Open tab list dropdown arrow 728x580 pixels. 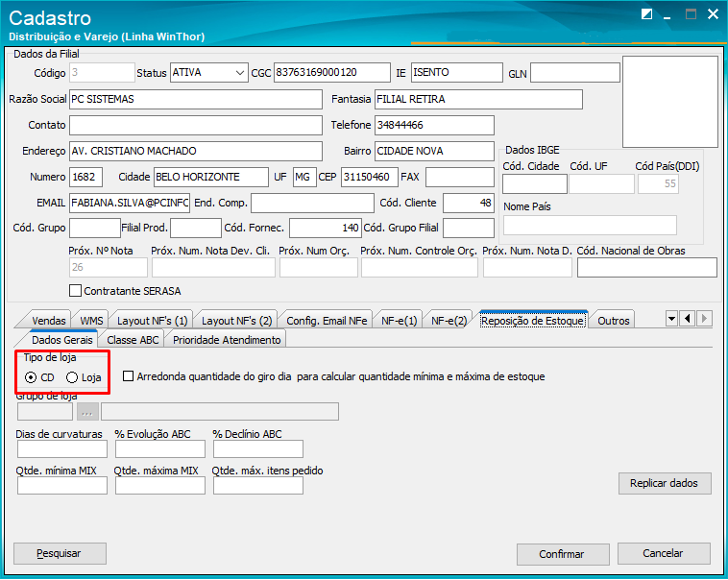[x=671, y=319]
